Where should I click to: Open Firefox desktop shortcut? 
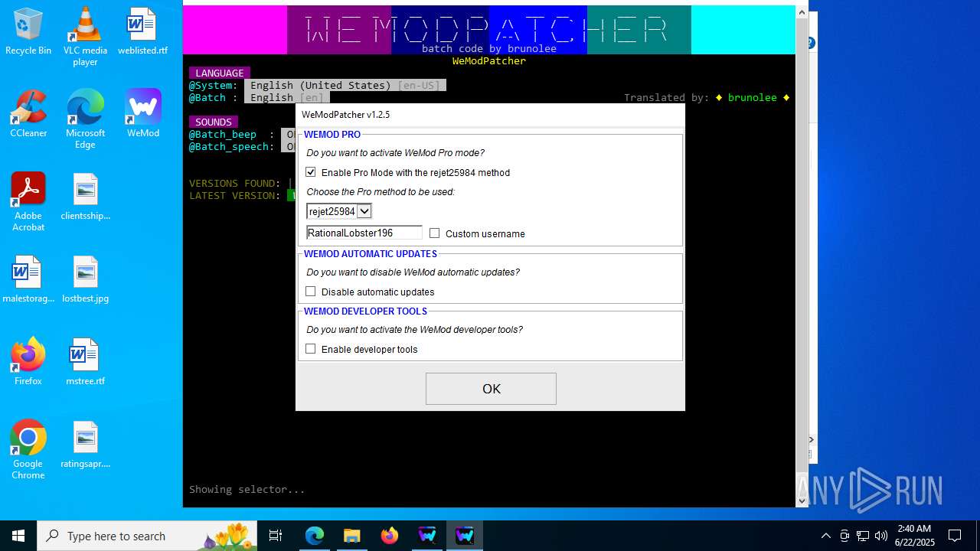(28, 362)
